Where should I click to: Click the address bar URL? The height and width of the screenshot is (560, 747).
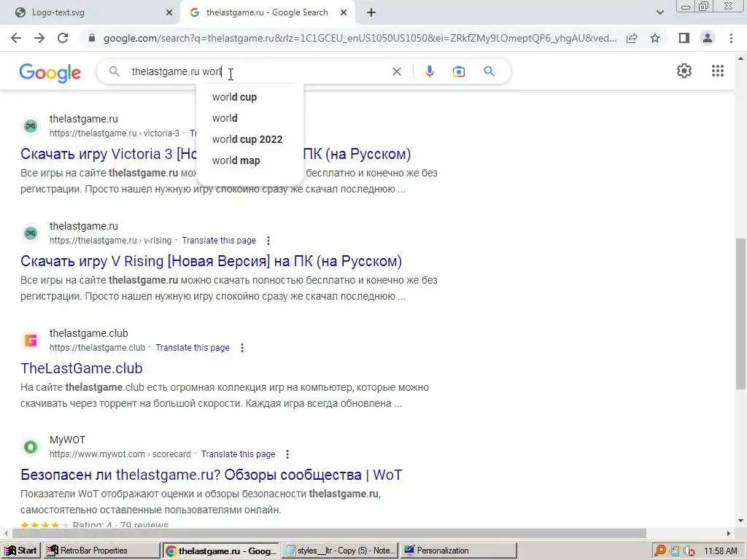360,38
